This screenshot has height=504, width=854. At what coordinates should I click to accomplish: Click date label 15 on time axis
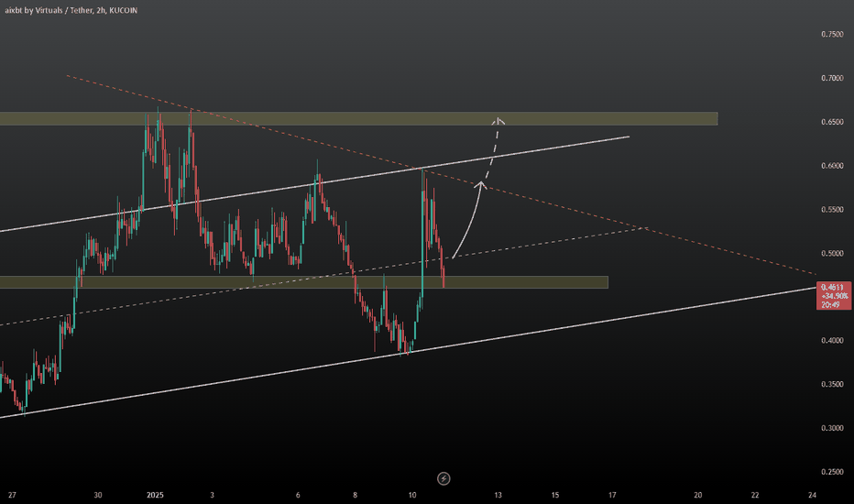[555, 495]
